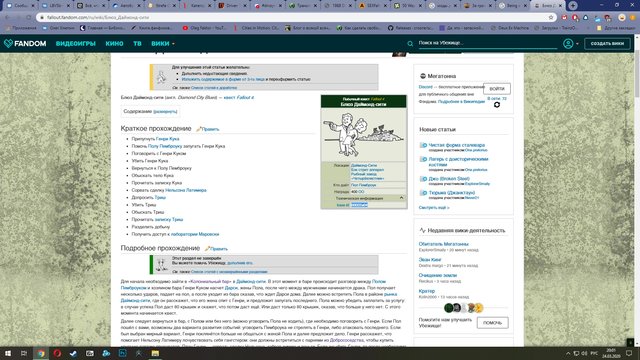Click the pencil edit icon beside Краткое прохождение
The width and height of the screenshot is (640, 360).
click(x=199, y=129)
